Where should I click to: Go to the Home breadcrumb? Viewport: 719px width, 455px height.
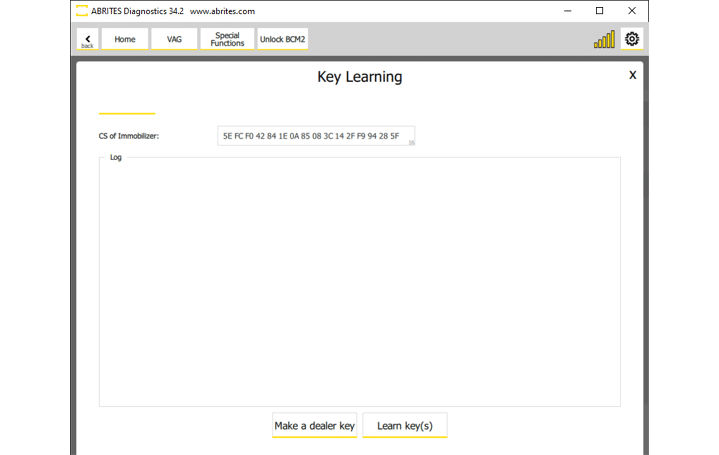click(125, 40)
